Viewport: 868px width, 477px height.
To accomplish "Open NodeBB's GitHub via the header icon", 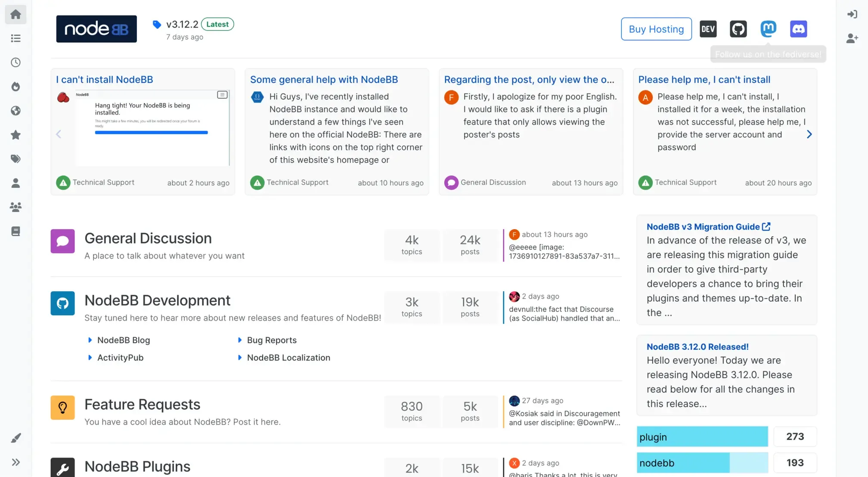I will point(738,28).
